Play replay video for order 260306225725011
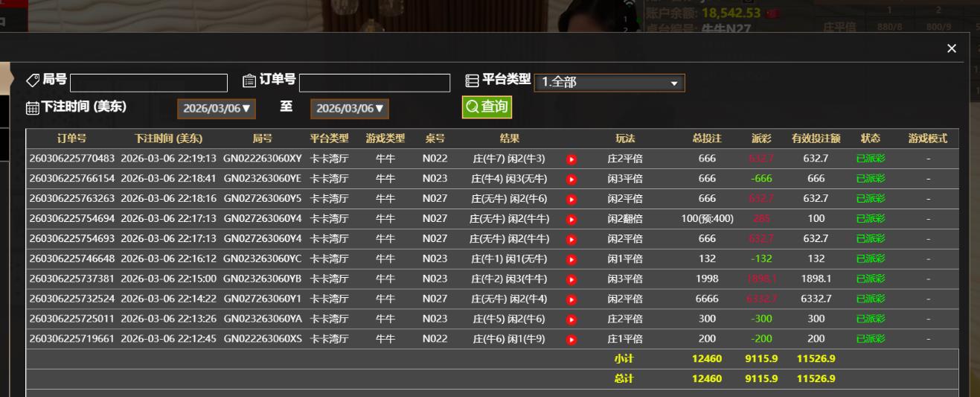Screen dimensions: 980x397 pyautogui.click(x=571, y=319)
